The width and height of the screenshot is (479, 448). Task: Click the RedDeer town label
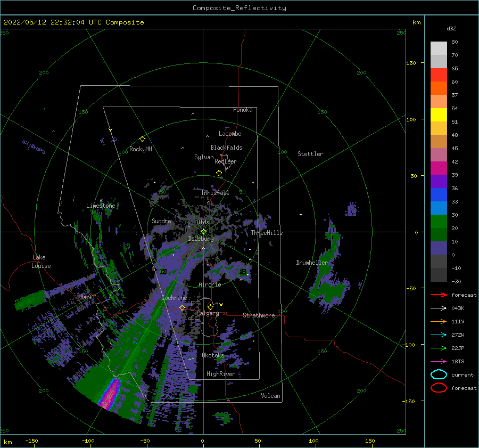coord(226,161)
